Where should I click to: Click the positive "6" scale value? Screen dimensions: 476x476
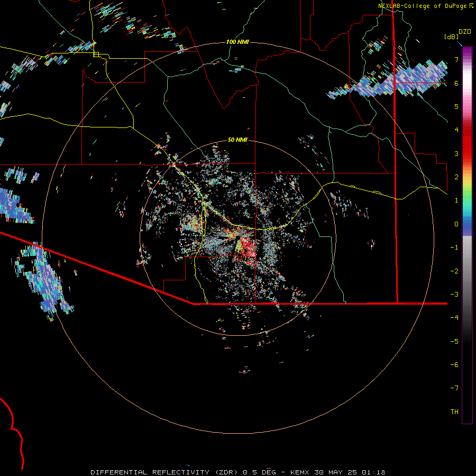[456, 83]
